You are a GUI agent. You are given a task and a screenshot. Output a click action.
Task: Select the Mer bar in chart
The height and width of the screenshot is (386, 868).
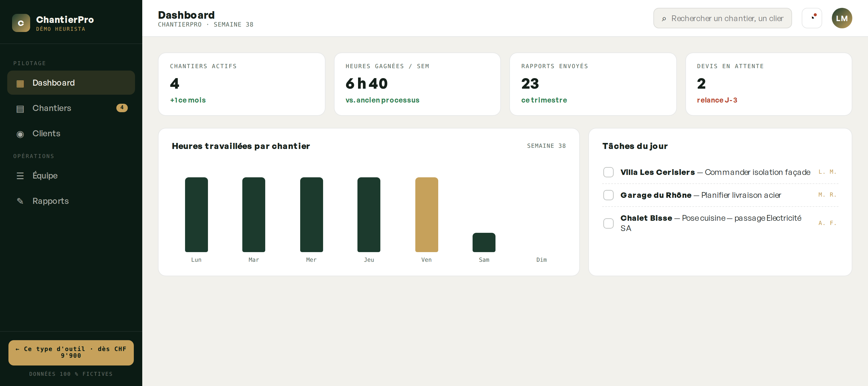(x=311, y=214)
